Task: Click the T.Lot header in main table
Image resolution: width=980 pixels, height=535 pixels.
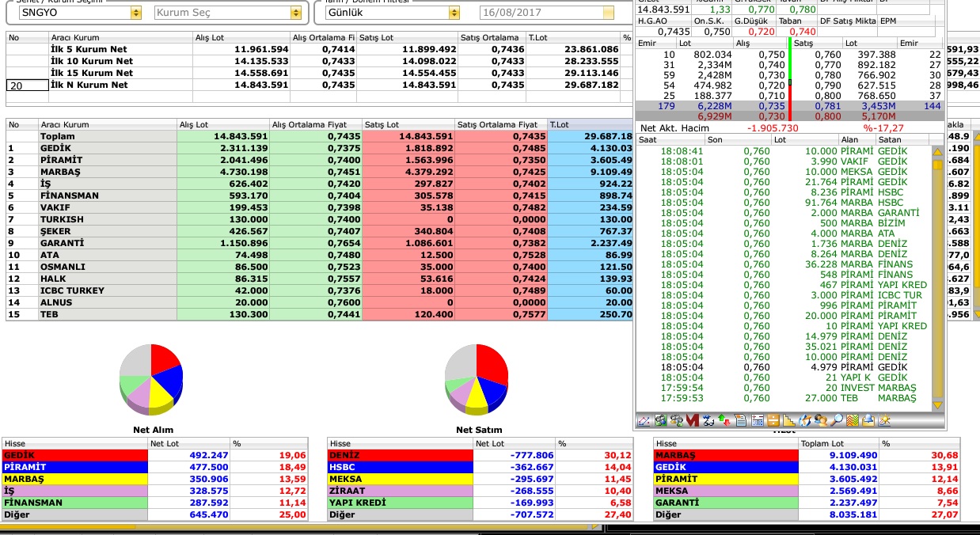Action: coord(591,124)
